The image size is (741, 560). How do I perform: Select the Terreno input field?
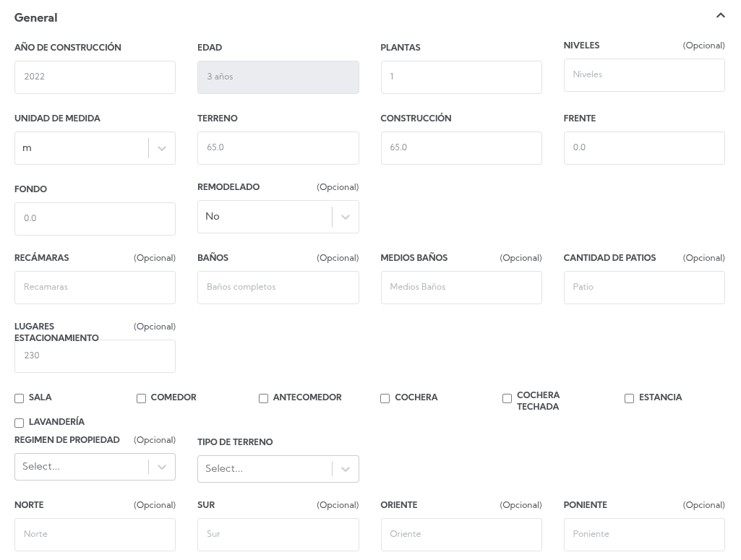(278, 148)
